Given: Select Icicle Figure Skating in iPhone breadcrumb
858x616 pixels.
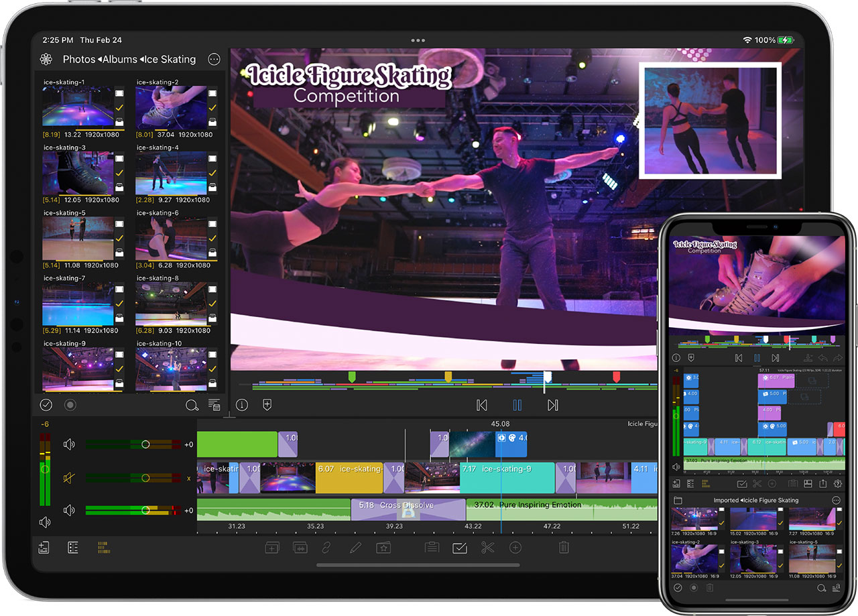Looking at the screenshot, I should coord(771,501).
